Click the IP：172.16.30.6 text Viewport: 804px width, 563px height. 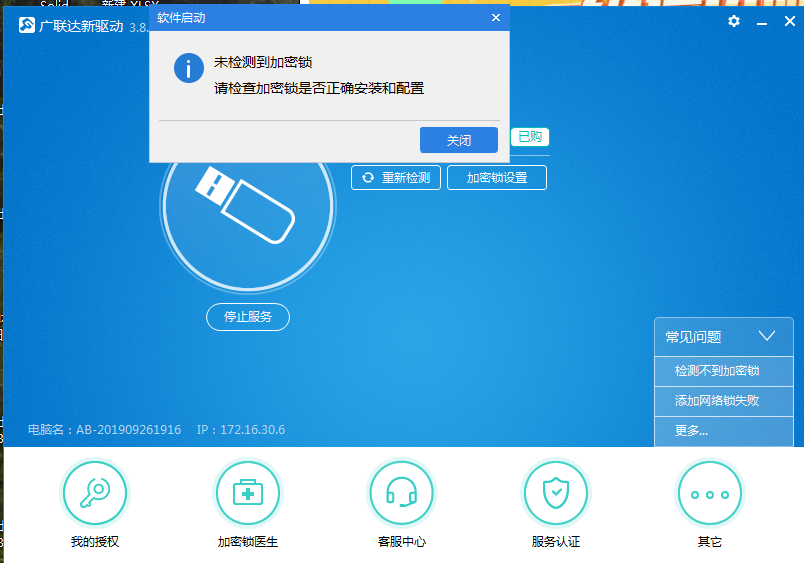click(241, 430)
